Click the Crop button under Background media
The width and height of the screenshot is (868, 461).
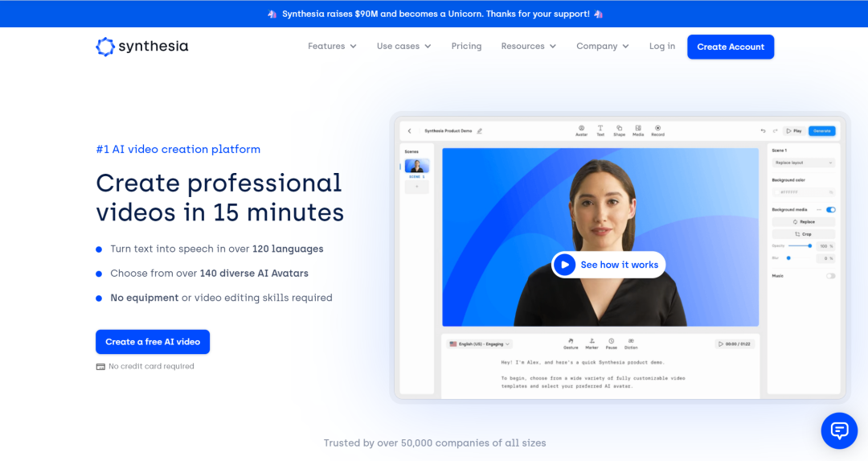pos(803,234)
